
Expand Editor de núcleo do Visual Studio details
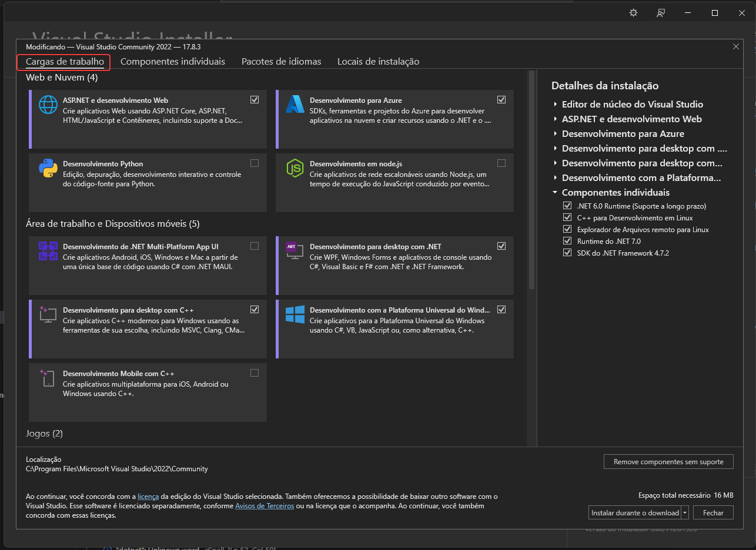555,104
